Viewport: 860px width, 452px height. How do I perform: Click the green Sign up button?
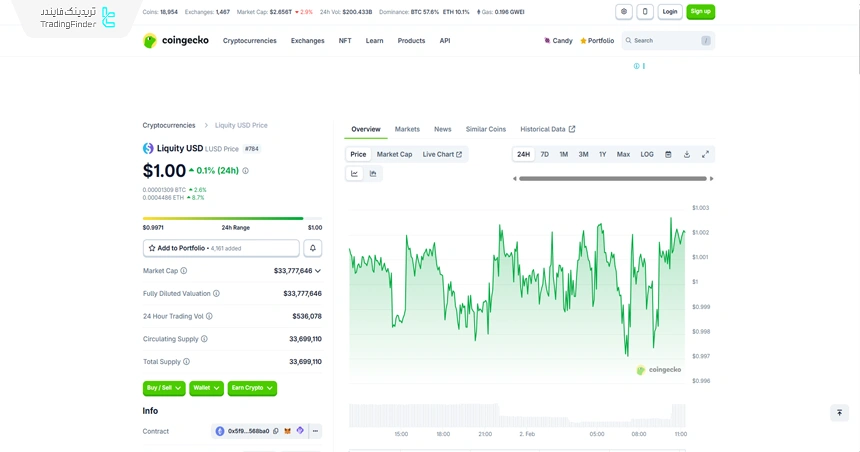[x=700, y=12]
